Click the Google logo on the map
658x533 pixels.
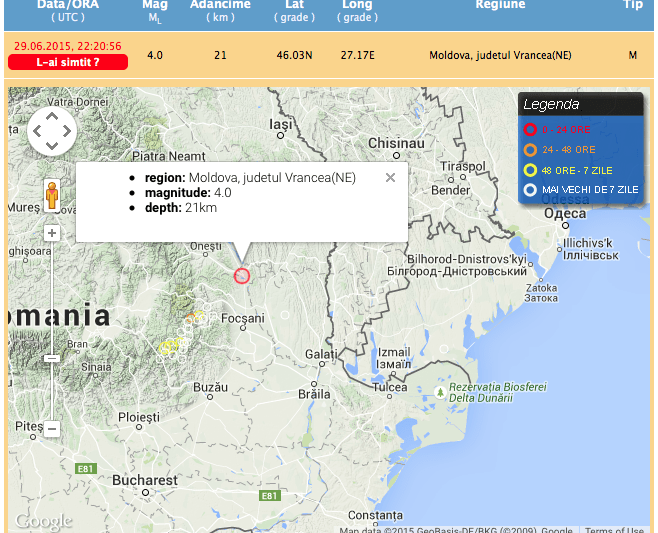click(43, 521)
